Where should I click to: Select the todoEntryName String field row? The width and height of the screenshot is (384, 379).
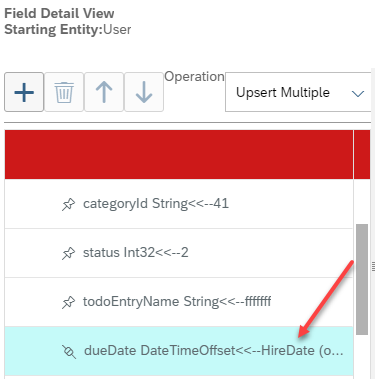point(179,302)
